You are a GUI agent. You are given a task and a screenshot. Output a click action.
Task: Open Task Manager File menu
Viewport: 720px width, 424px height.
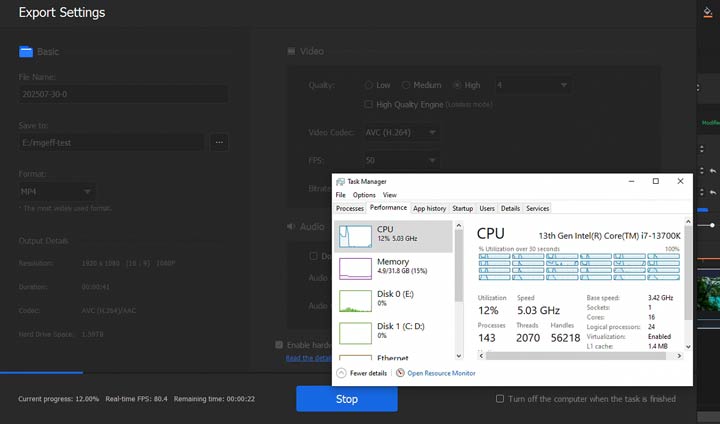(x=340, y=195)
